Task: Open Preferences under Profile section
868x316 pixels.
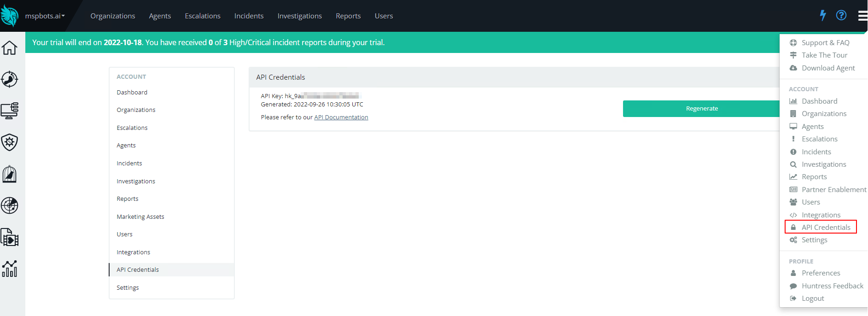Action: click(x=821, y=273)
